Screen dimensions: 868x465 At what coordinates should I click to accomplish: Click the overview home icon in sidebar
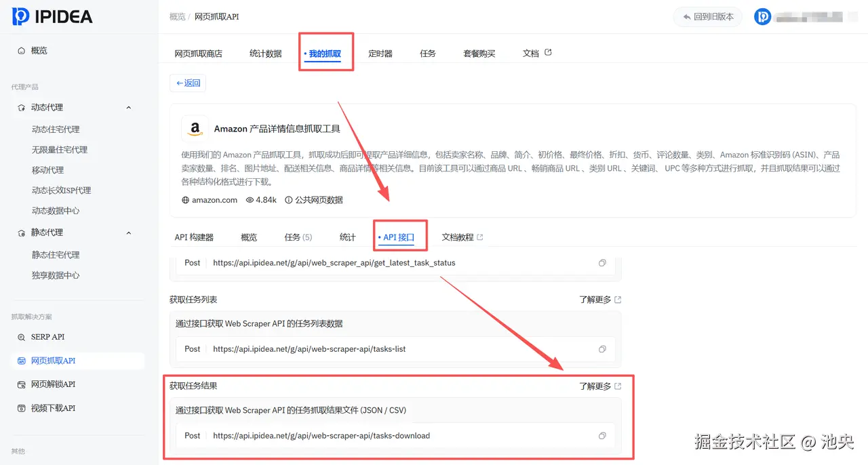coord(21,51)
